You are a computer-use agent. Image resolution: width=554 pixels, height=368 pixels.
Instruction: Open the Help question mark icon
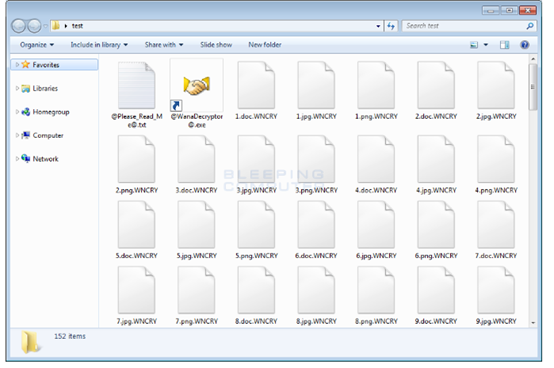(x=525, y=45)
